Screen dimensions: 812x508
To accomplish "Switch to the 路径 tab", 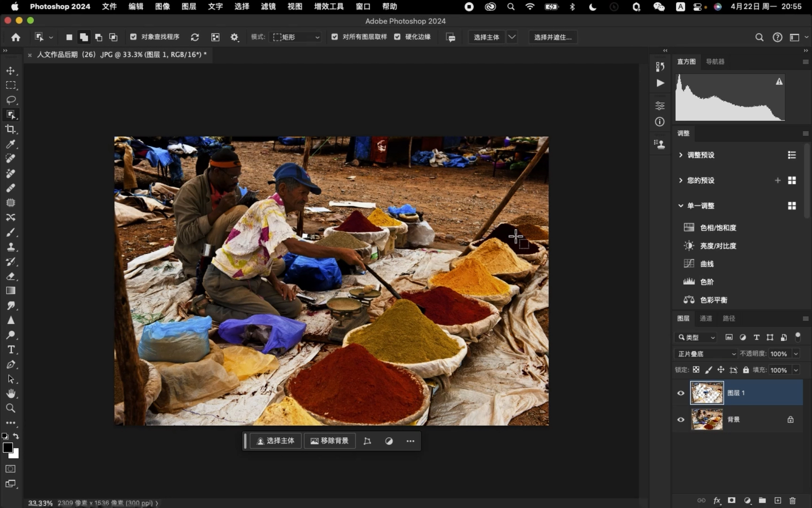I will tap(729, 318).
